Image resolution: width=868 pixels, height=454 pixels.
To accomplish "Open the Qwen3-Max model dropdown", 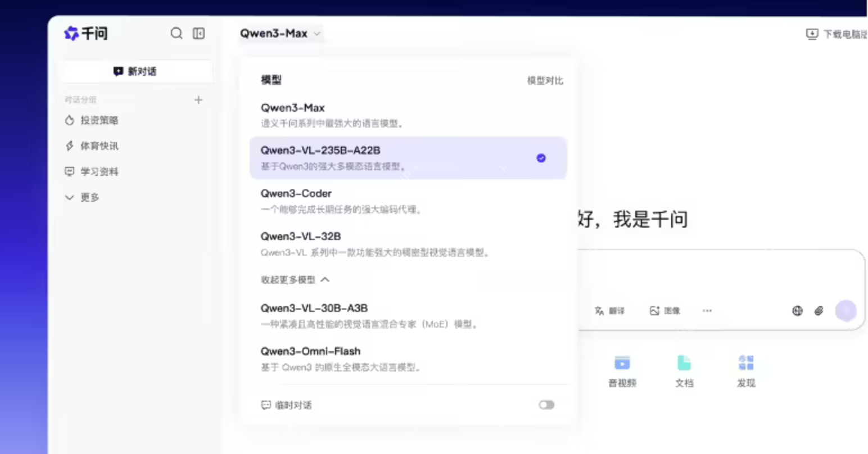I will pyautogui.click(x=280, y=33).
